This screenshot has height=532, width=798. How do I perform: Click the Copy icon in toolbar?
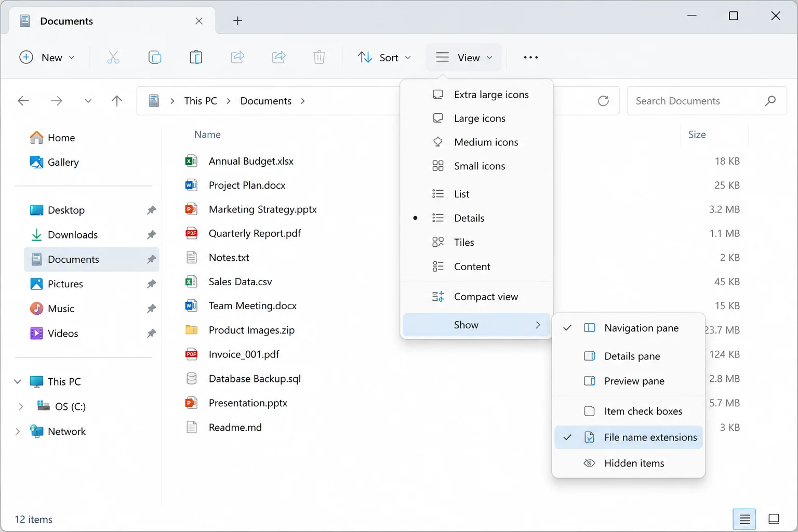[x=155, y=57]
